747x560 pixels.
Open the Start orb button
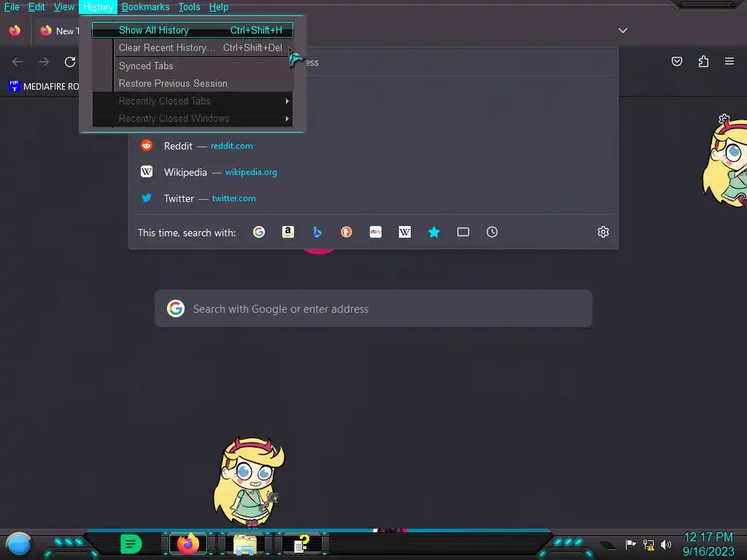[x=18, y=544]
